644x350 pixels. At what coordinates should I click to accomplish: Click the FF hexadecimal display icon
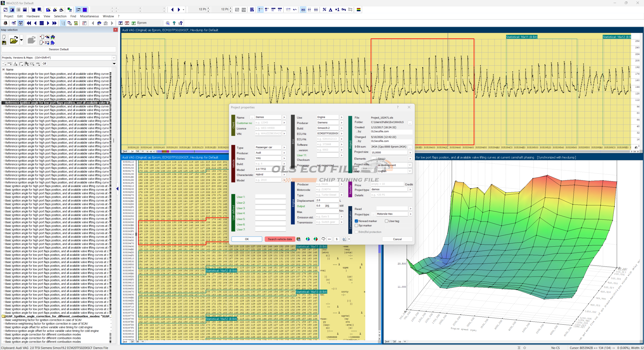[x=309, y=10]
